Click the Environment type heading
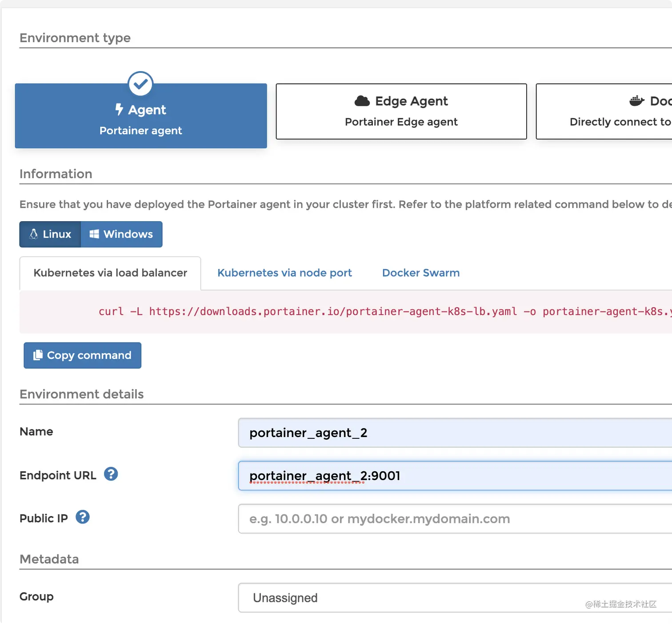 click(75, 38)
